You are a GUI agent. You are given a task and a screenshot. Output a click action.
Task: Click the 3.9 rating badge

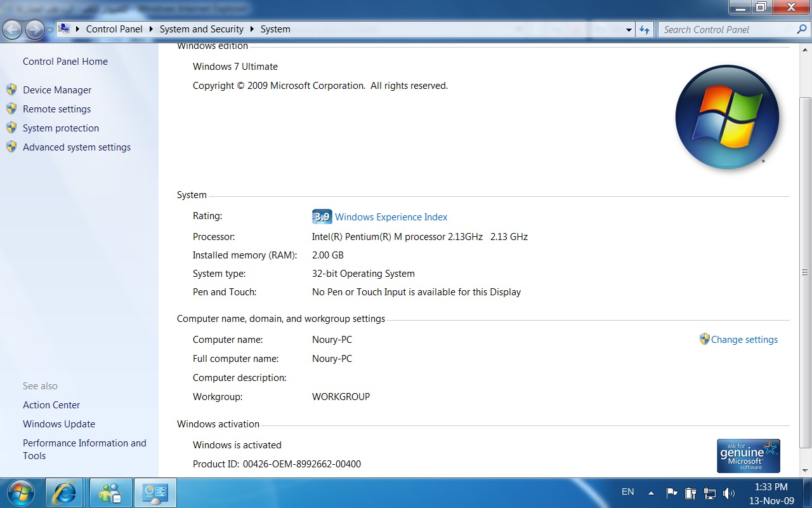pos(322,217)
